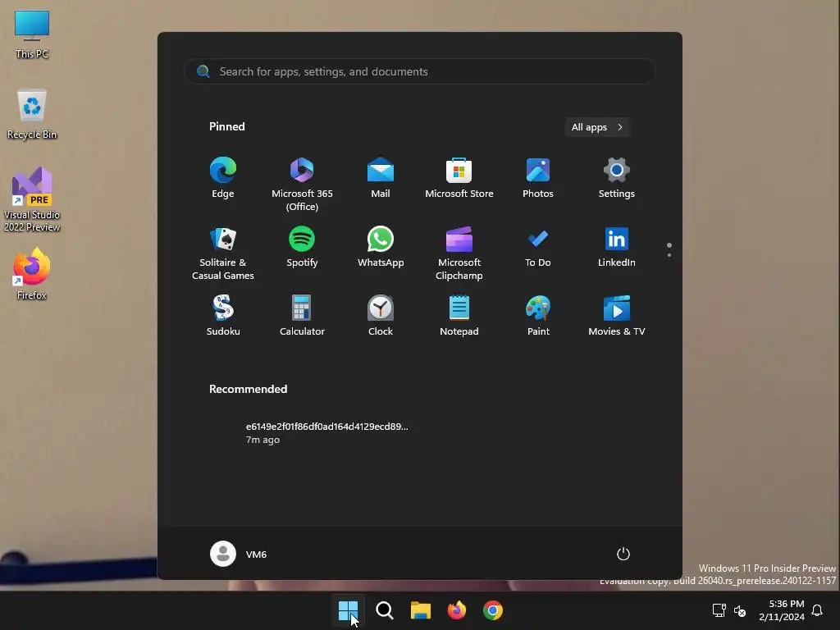Select the This PC desktop icon
This screenshot has height=630, width=840.
pyautogui.click(x=32, y=34)
